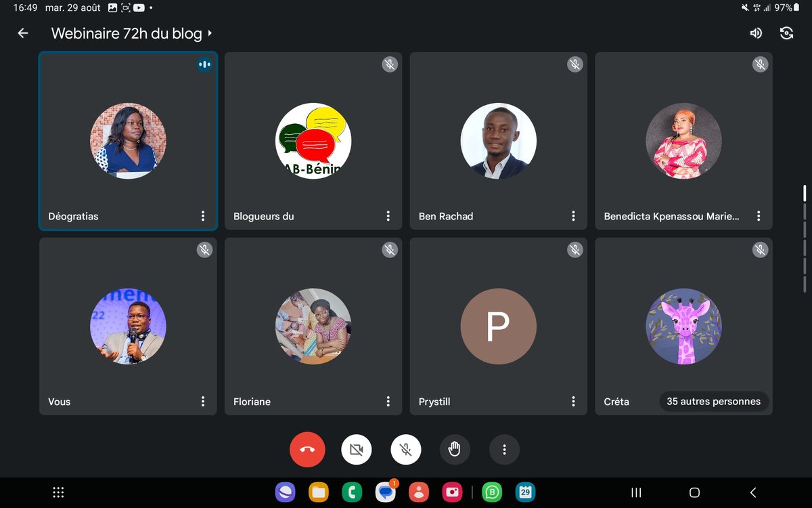Image resolution: width=812 pixels, height=508 pixels.
Task: Open the green Phone app in the taskbar
Action: [x=352, y=492]
